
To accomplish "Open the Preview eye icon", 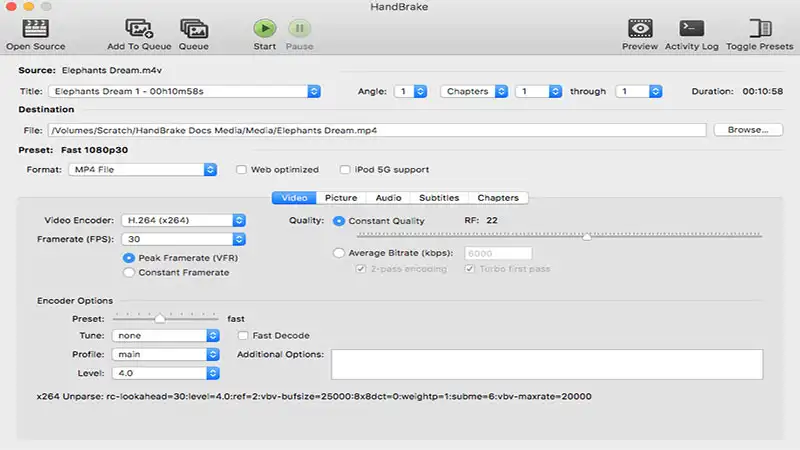I will point(640,28).
